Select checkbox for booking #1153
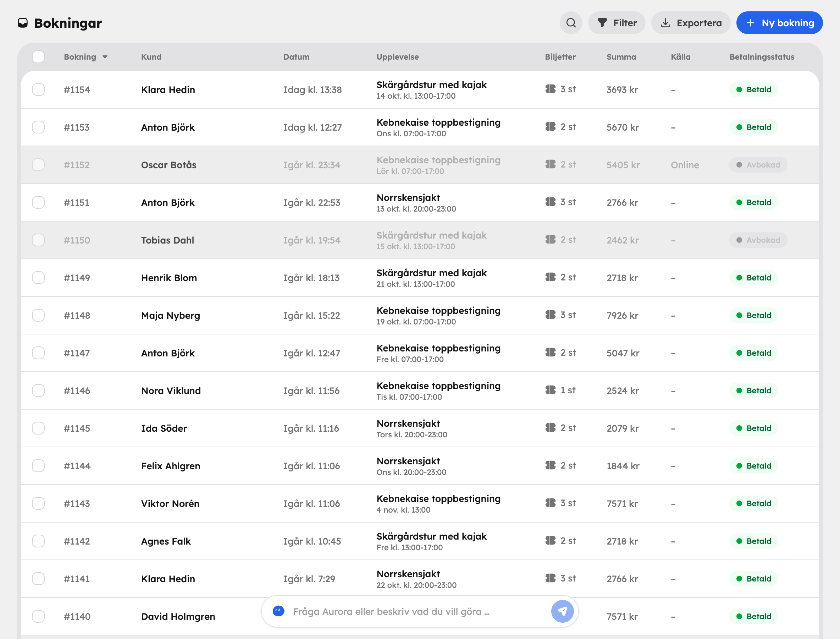This screenshot has width=840, height=639. click(x=38, y=127)
